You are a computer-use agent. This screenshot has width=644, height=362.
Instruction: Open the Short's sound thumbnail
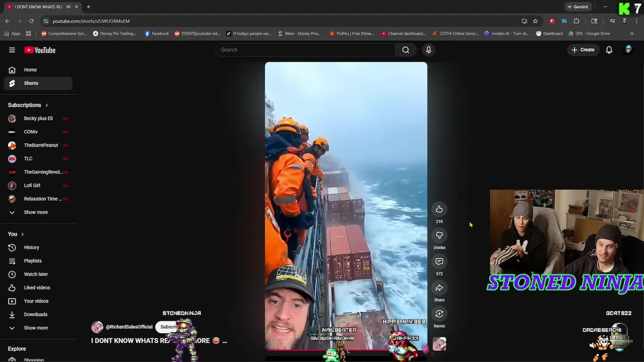click(x=439, y=344)
